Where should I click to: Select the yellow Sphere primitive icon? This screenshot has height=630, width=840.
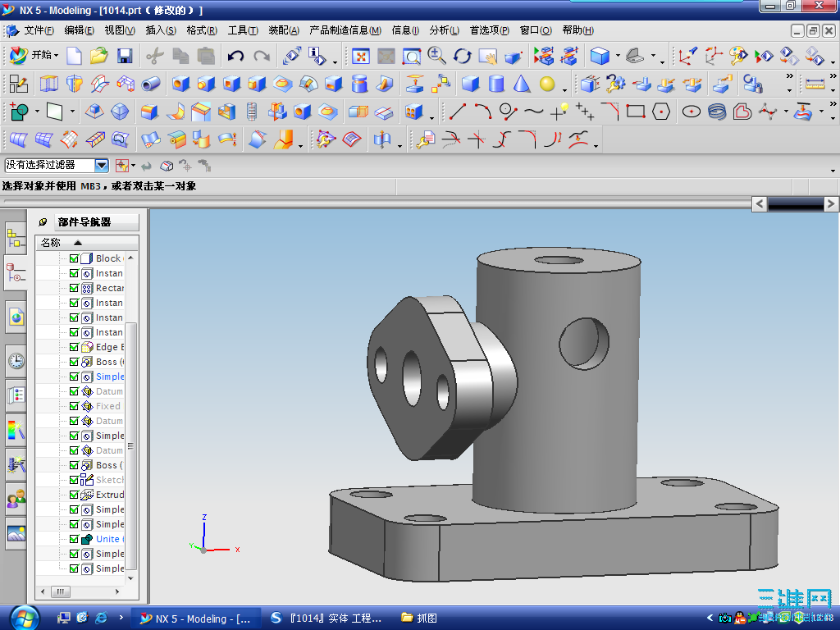point(547,84)
